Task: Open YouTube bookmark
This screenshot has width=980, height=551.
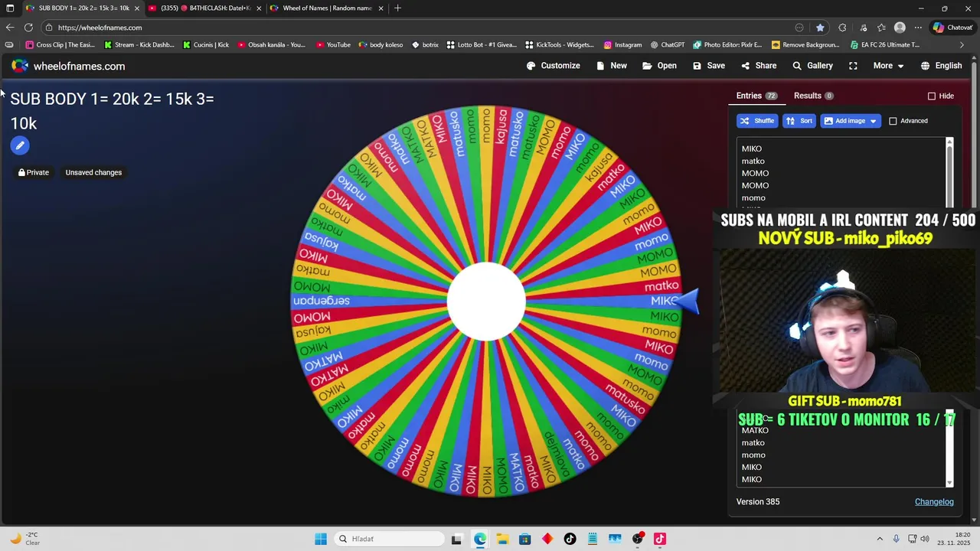Action: [333, 45]
